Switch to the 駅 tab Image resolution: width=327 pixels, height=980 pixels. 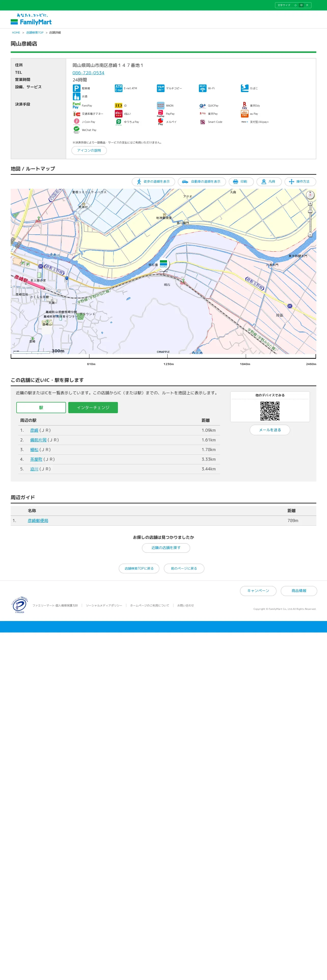(x=41, y=408)
